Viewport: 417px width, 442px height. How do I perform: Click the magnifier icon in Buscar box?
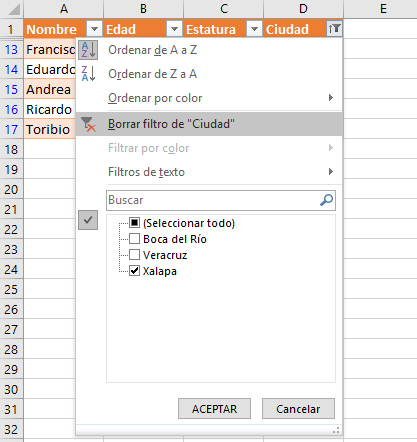point(326,200)
